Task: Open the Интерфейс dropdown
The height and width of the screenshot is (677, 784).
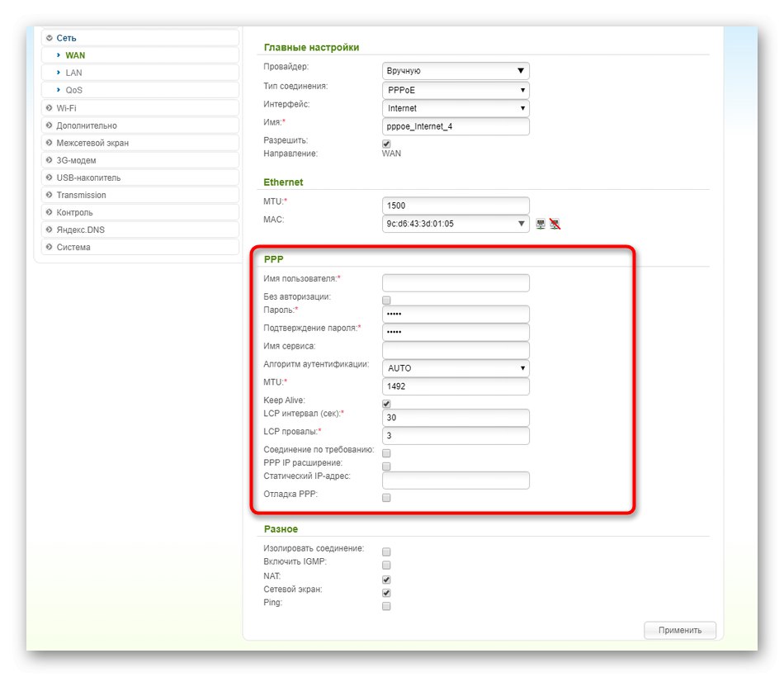Action: coord(456,108)
